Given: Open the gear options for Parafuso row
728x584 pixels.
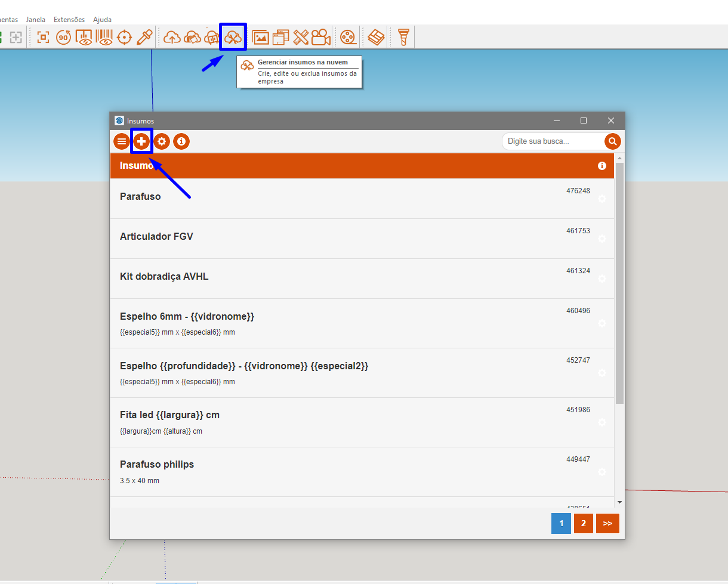Looking at the screenshot, I should [x=602, y=199].
